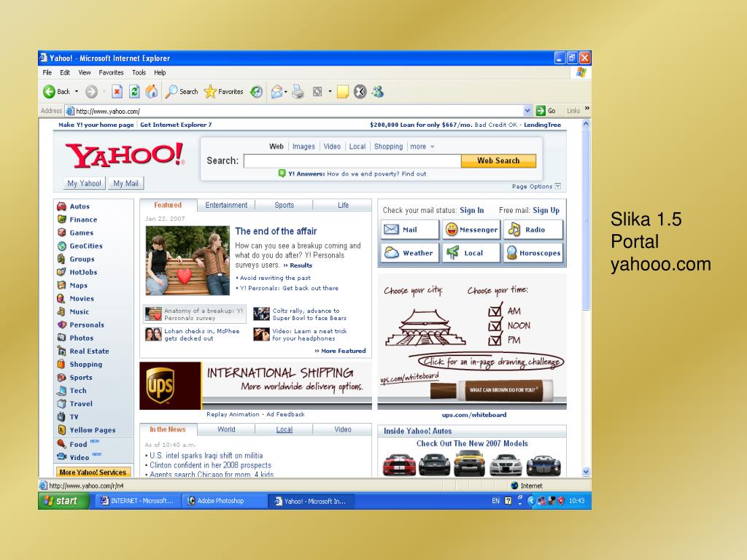
Task: Click the My Yahoo! button
Action: (x=85, y=183)
